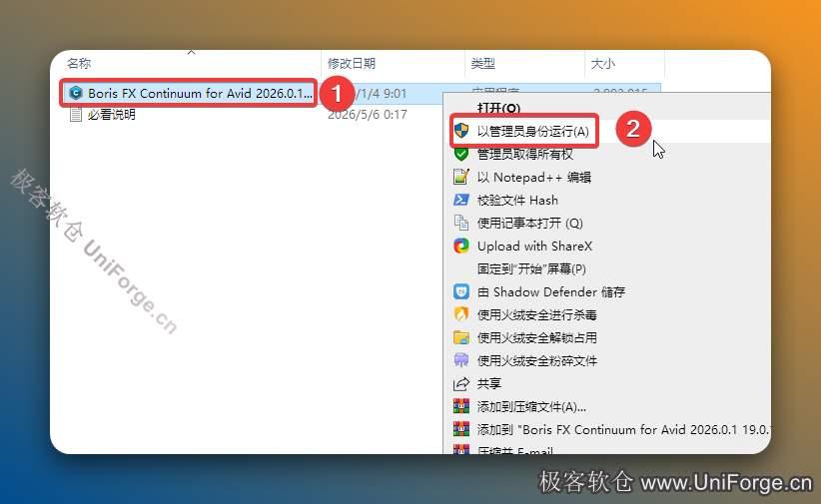821x504 pixels.
Task: Choose 添加到 "Boris FX Continuum..." archive entry
Action: 623,430
